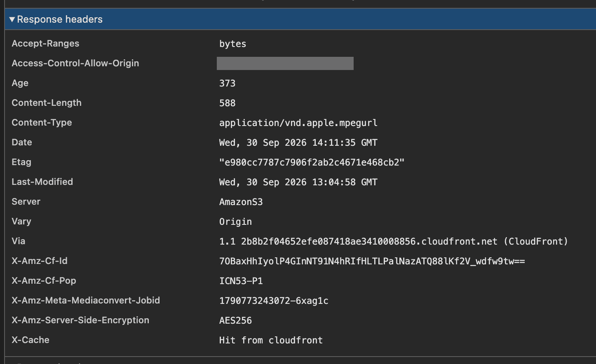Click the 'bytes' Accept-Ranges value
The height and width of the screenshot is (364, 596).
click(232, 44)
